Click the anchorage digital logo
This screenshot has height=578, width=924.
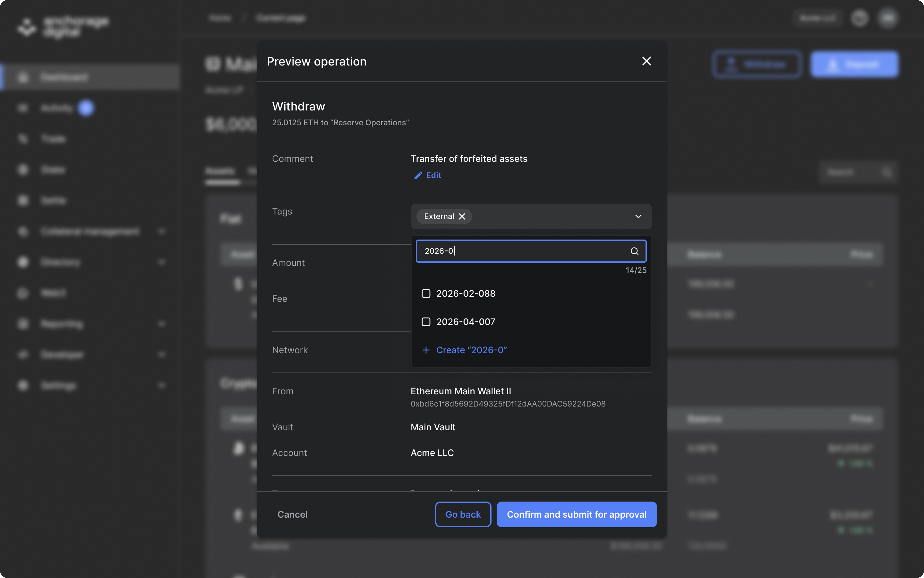tap(64, 27)
